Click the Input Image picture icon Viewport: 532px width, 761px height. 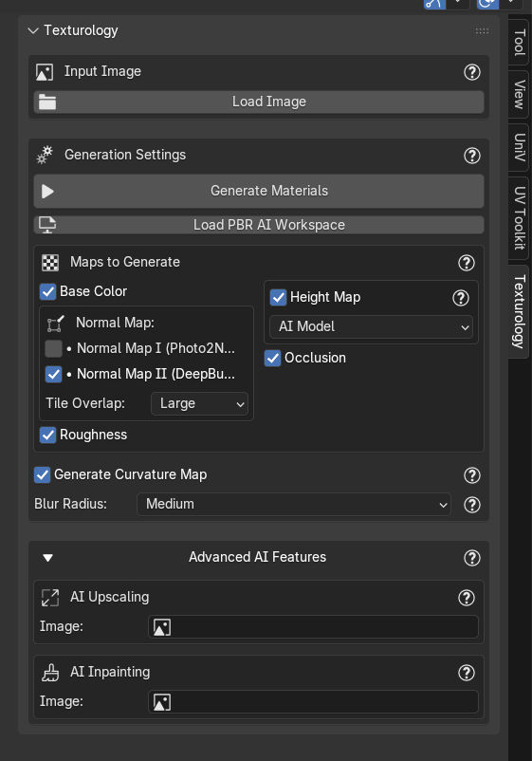click(x=45, y=72)
